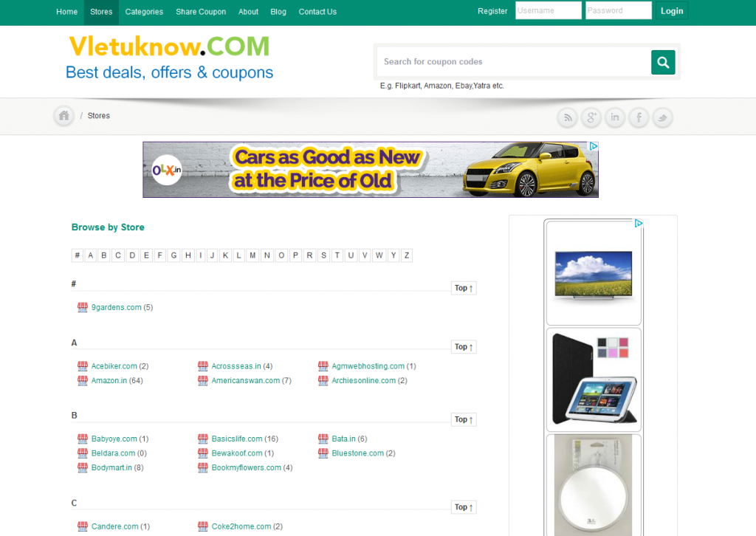Image resolution: width=756 pixels, height=536 pixels.
Task: Open the Categories menu
Action: [x=144, y=12]
